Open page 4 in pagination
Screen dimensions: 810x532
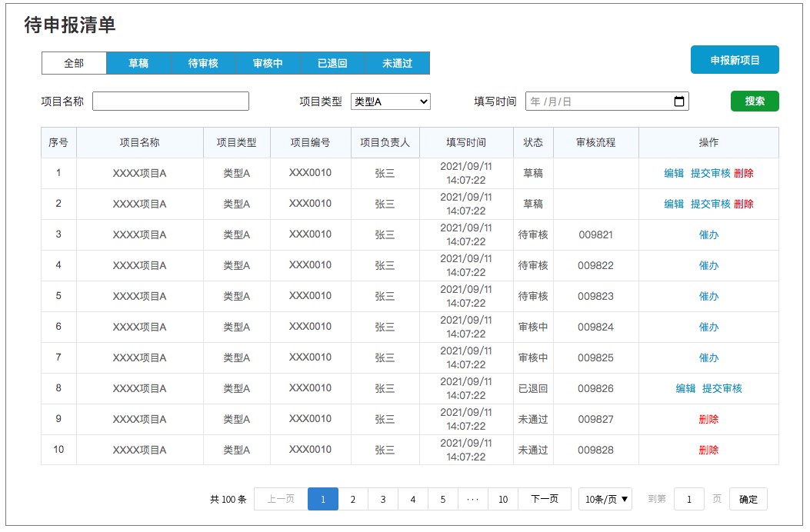413,499
